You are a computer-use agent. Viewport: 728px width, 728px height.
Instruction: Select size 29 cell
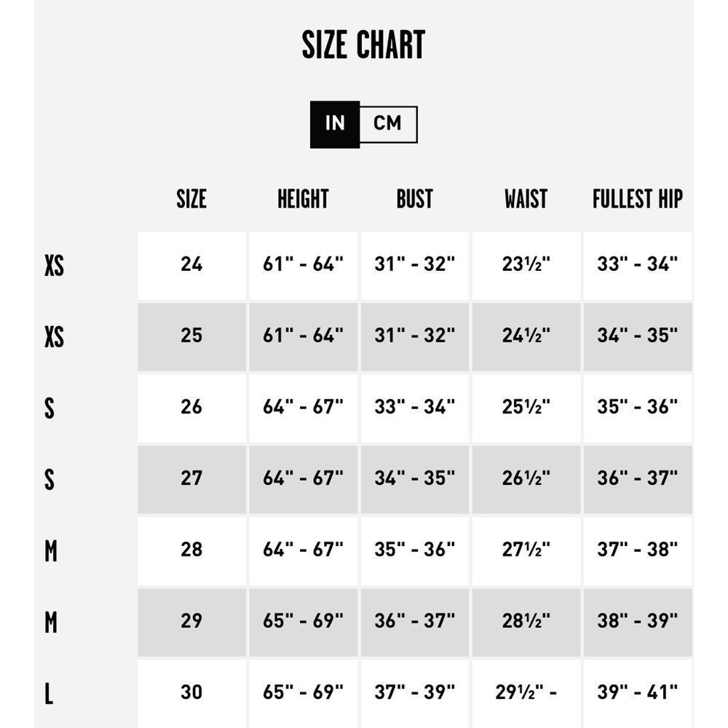tap(191, 622)
